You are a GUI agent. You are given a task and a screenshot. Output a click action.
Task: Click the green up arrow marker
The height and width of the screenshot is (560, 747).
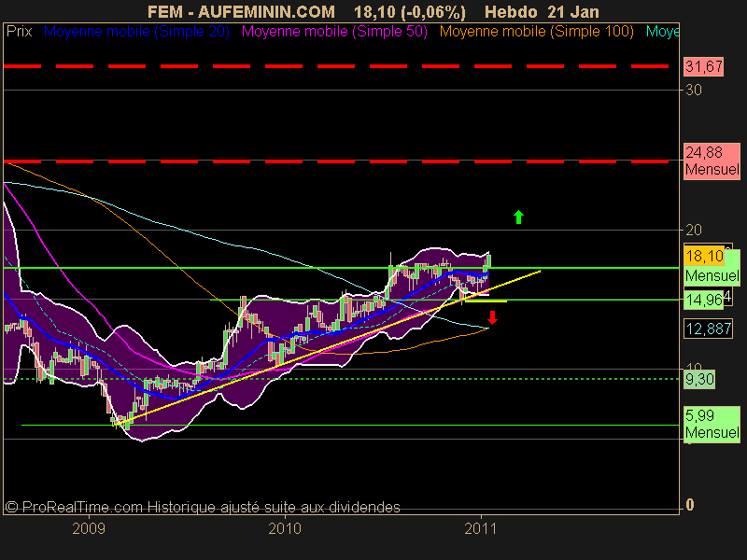click(518, 217)
